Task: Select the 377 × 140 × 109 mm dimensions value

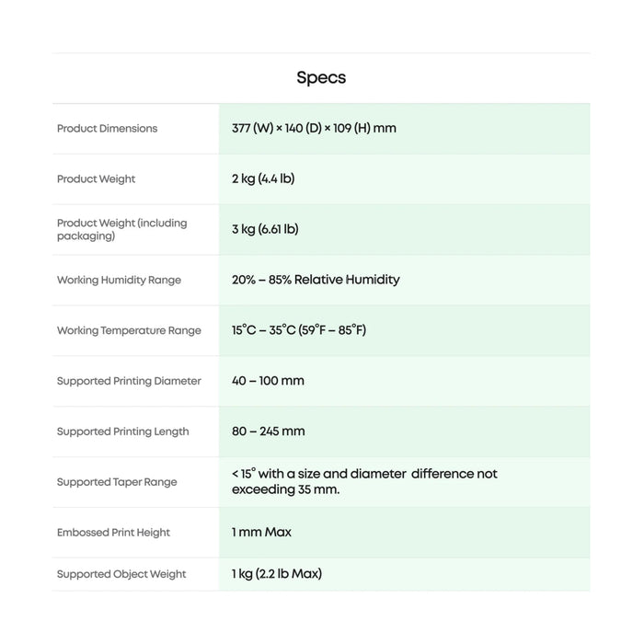Action: point(314,129)
